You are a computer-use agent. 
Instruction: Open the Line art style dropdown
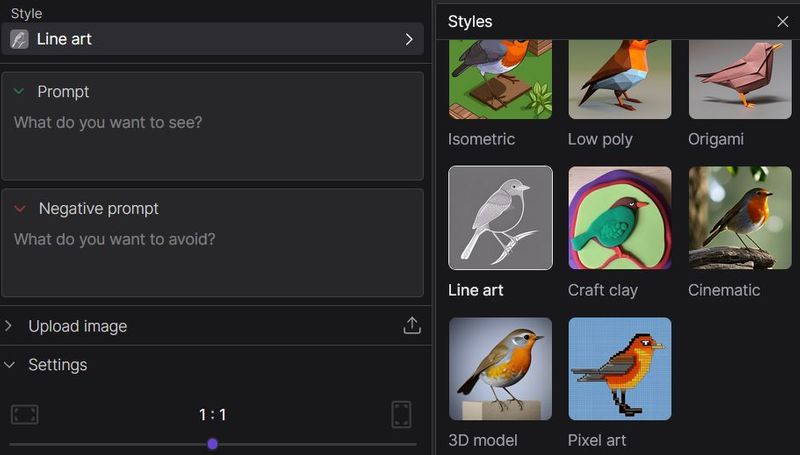pos(408,39)
